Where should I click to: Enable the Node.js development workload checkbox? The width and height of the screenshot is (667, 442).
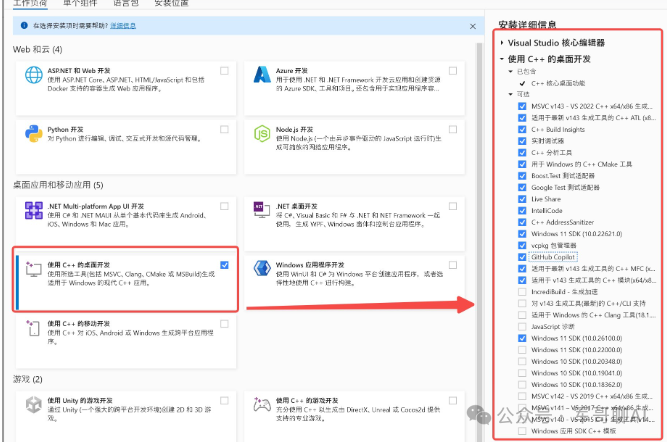(453, 129)
